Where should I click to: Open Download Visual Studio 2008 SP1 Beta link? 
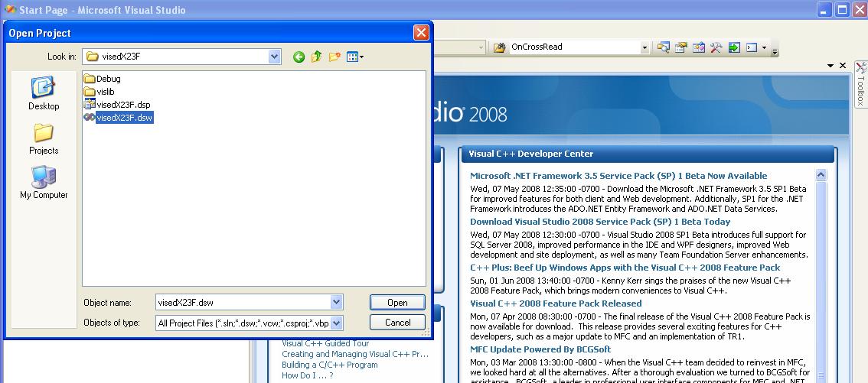point(600,222)
